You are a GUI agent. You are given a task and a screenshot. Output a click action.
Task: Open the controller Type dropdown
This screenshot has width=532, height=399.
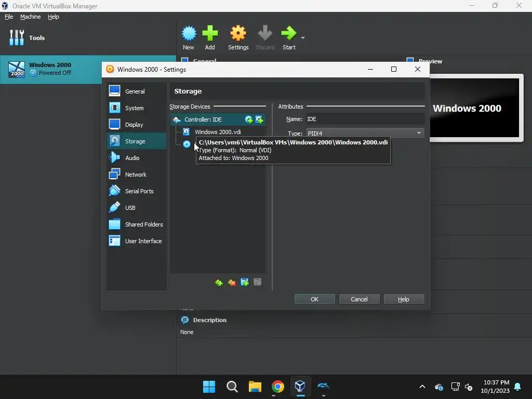365,134
